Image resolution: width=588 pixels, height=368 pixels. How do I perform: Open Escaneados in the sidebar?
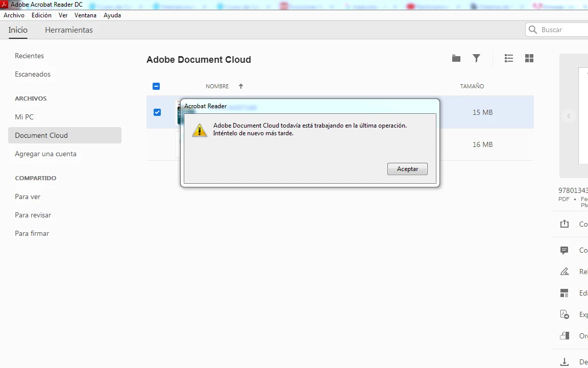pyautogui.click(x=33, y=75)
